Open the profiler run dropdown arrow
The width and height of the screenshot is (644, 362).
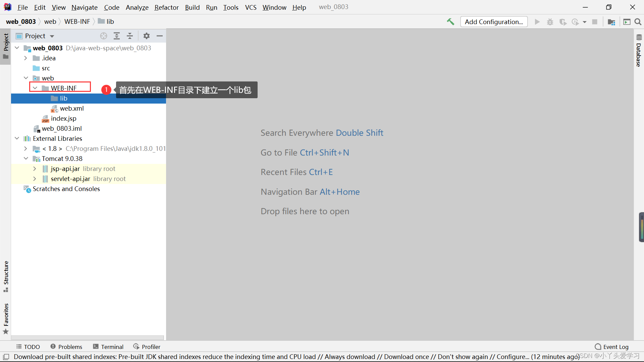pos(585,22)
